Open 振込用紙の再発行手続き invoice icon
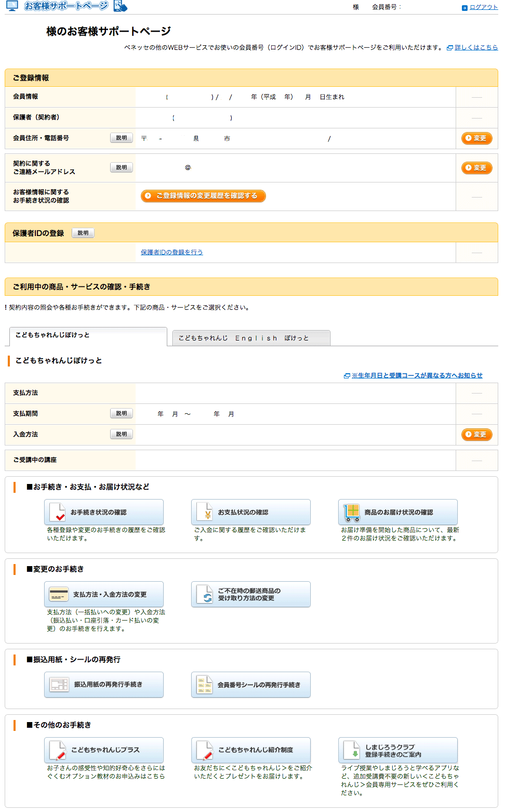 (x=58, y=685)
